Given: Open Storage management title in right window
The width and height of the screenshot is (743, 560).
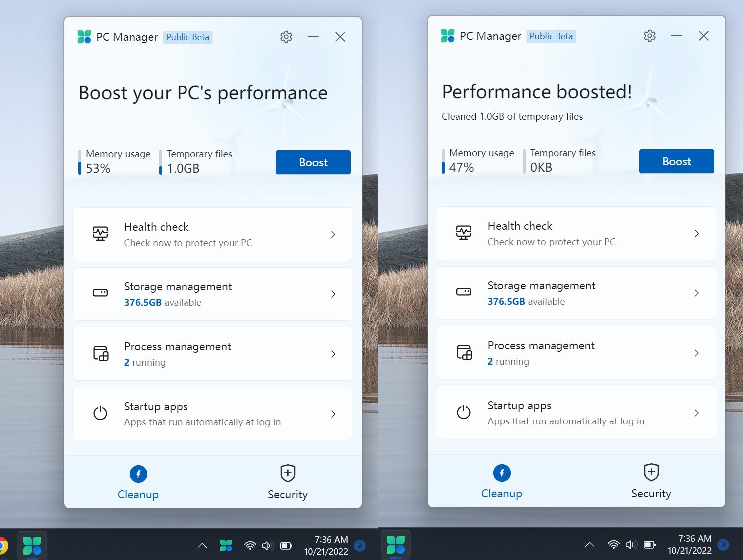Looking at the screenshot, I should (x=542, y=285).
